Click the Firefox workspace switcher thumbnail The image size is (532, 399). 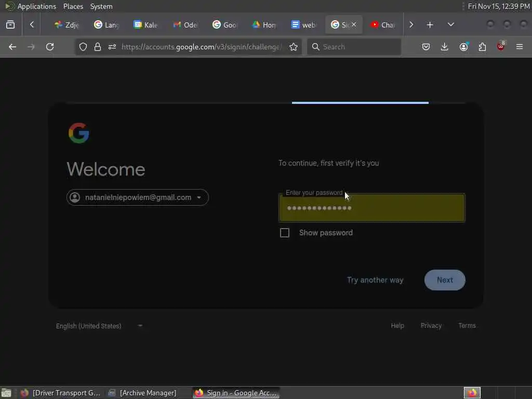pyautogui.click(x=472, y=393)
